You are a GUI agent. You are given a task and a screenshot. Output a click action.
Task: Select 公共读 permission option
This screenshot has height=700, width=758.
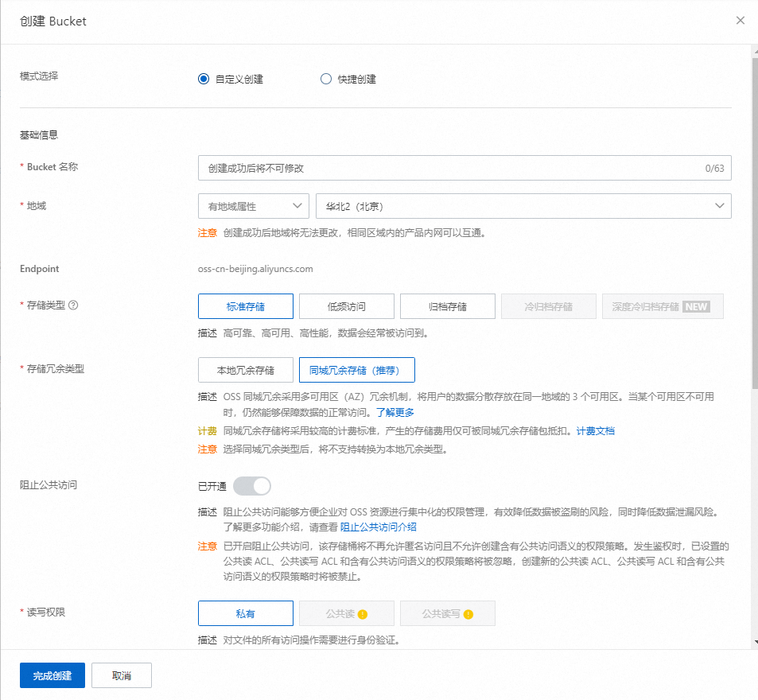[347, 613]
